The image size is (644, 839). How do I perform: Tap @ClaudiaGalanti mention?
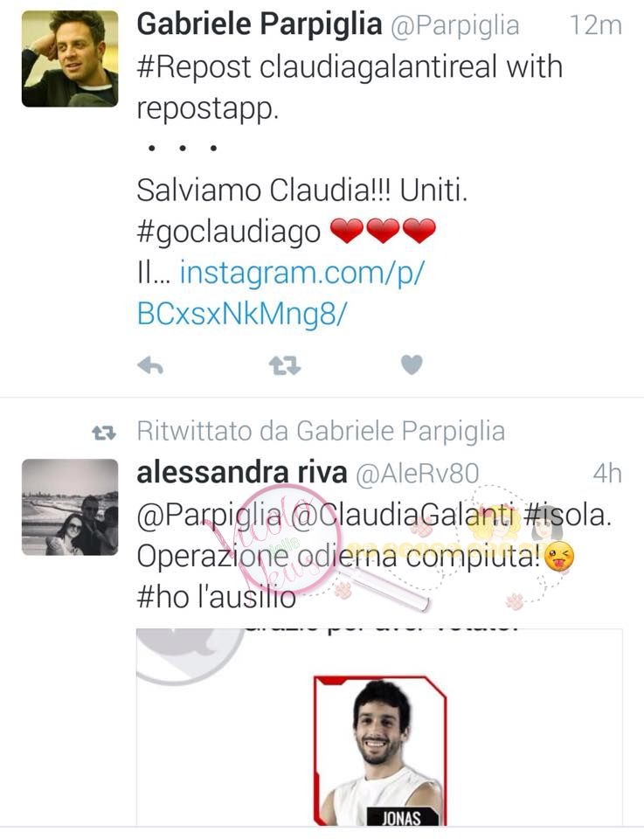pos(402,516)
